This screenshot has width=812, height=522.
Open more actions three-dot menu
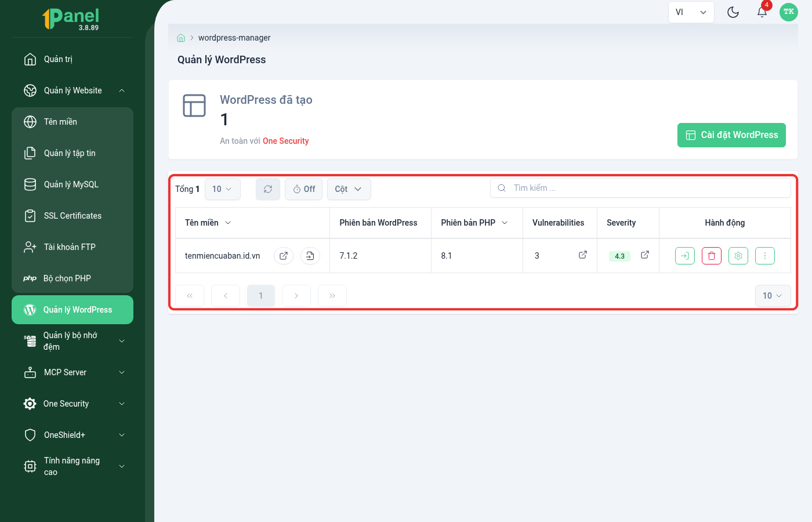coord(765,256)
